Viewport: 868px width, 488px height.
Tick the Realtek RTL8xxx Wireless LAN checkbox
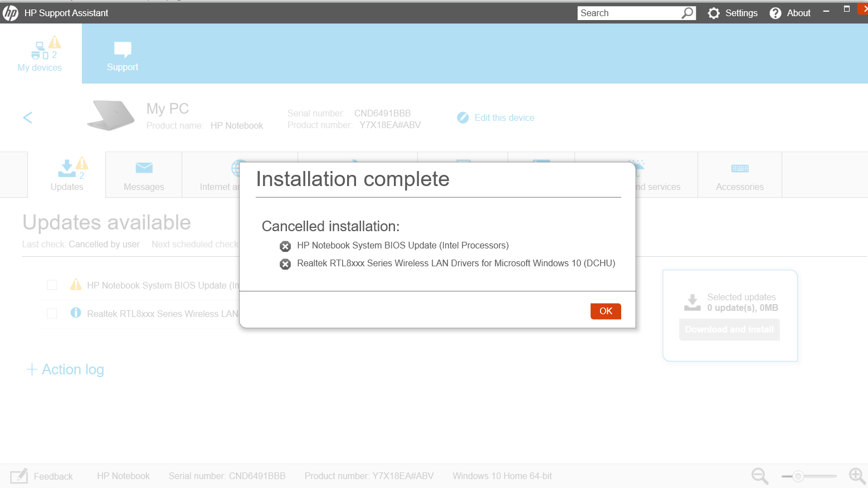[x=52, y=314]
